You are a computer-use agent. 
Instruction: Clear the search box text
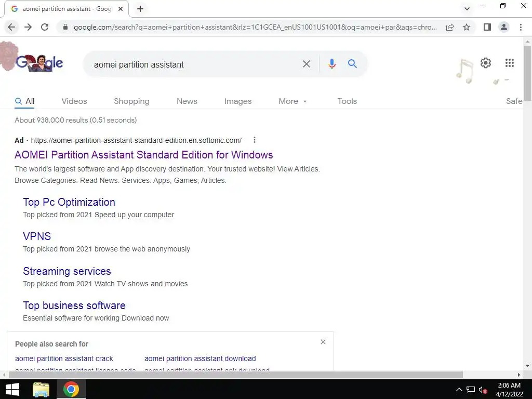[x=306, y=64]
